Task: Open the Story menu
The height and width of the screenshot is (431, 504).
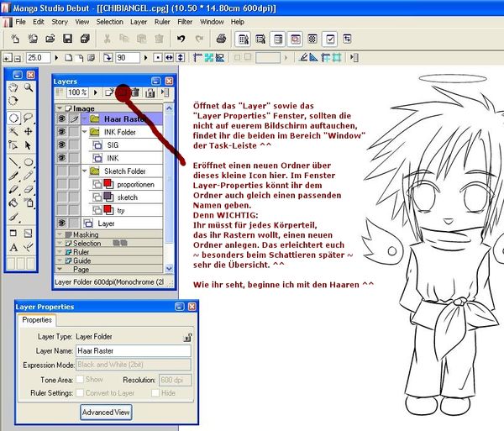Action: (60, 22)
